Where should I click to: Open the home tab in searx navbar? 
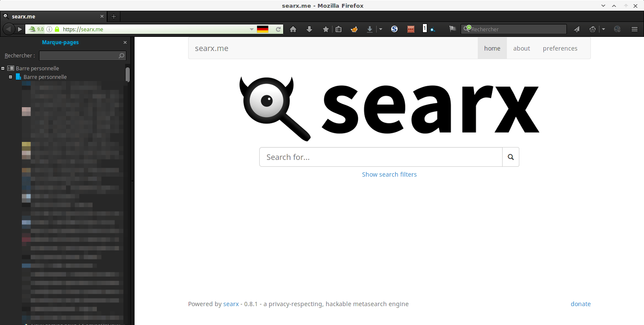pos(492,48)
